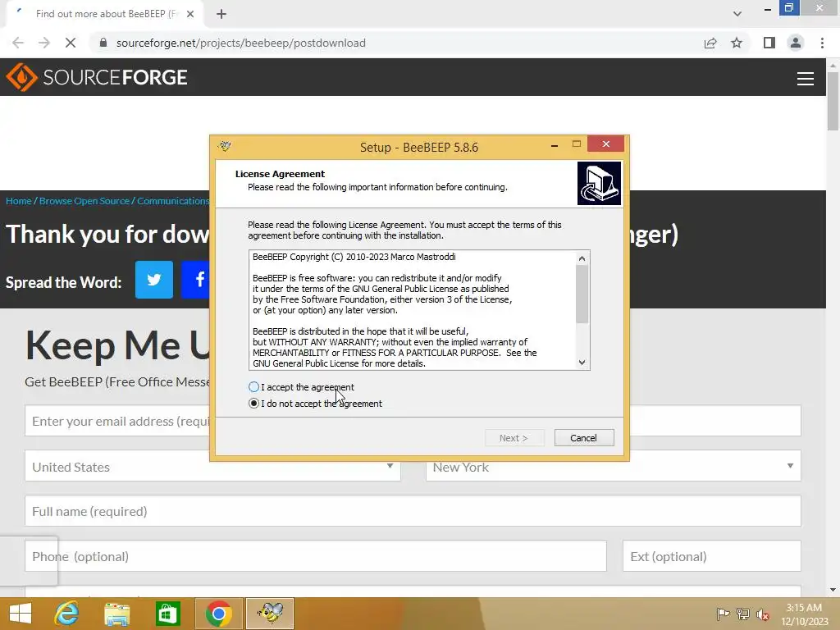View site info lock icon

click(103, 43)
